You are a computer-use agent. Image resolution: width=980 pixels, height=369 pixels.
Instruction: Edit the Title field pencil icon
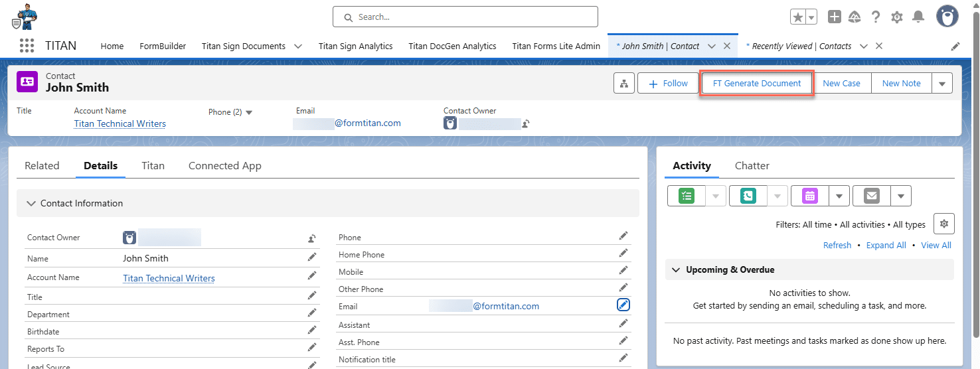coord(311,295)
